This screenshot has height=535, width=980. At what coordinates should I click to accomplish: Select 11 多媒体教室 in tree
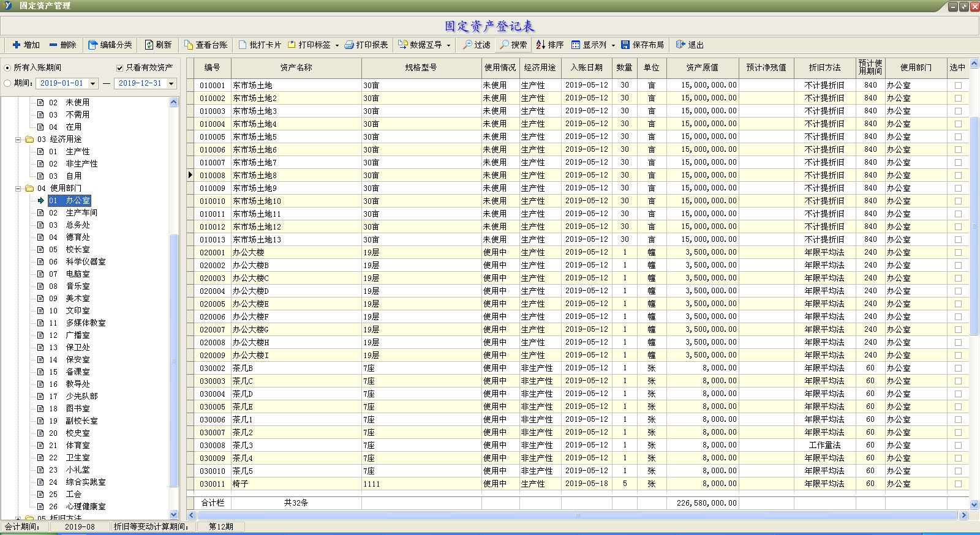click(77, 323)
